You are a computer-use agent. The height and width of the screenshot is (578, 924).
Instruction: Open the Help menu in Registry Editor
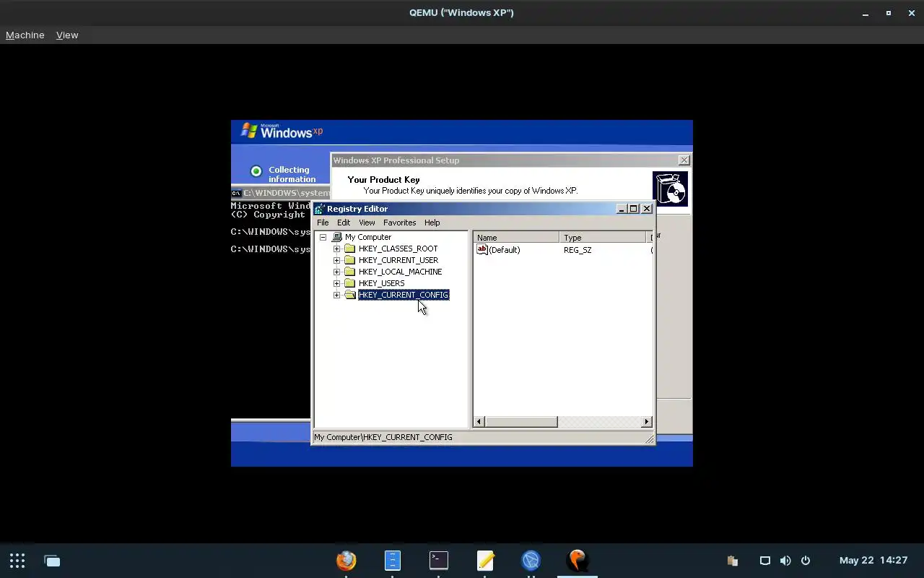coord(432,223)
